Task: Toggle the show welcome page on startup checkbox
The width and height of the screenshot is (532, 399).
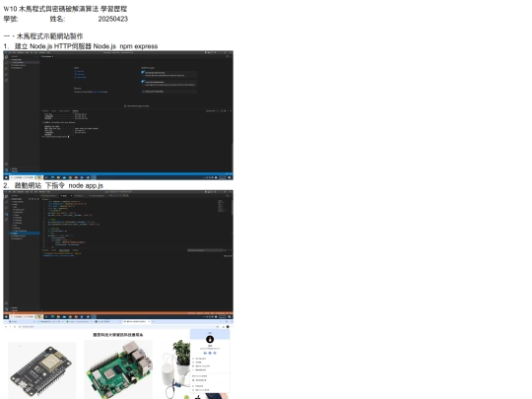Action: pyautogui.click(x=125, y=105)
